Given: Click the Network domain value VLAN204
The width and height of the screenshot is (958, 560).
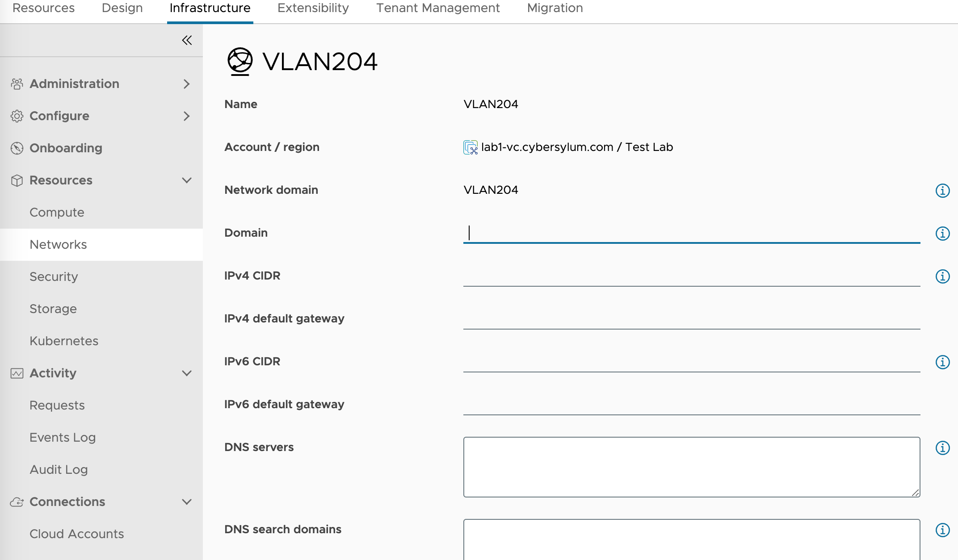Looking at the screenshot, I should (491, 190).
